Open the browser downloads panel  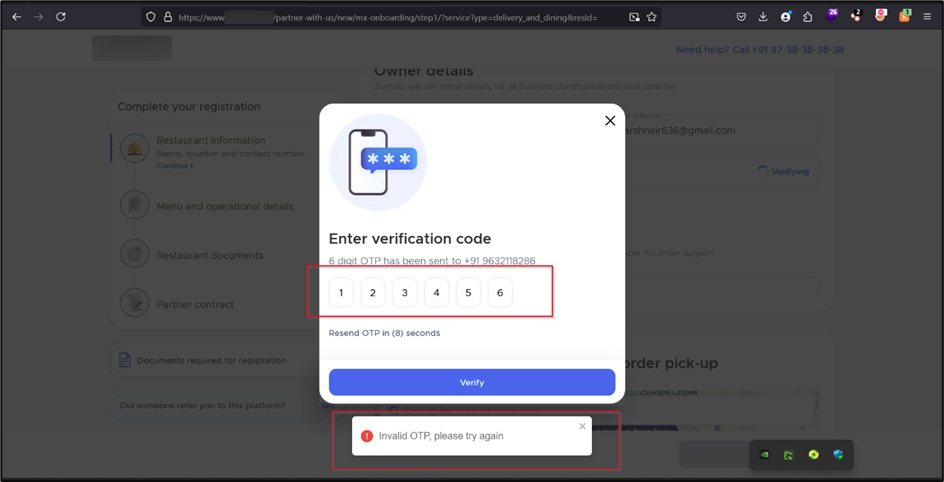point(763,17)
